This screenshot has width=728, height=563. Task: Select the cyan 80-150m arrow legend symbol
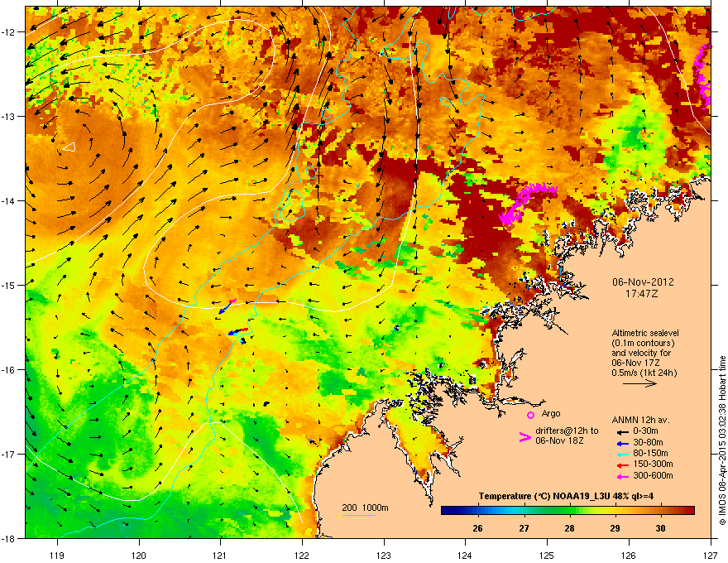coord(623,455)
